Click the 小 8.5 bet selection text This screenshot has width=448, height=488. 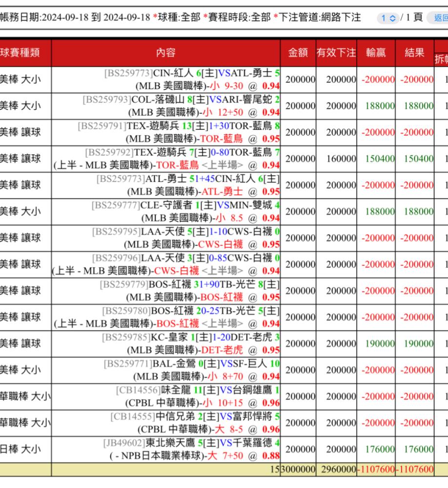229,218
